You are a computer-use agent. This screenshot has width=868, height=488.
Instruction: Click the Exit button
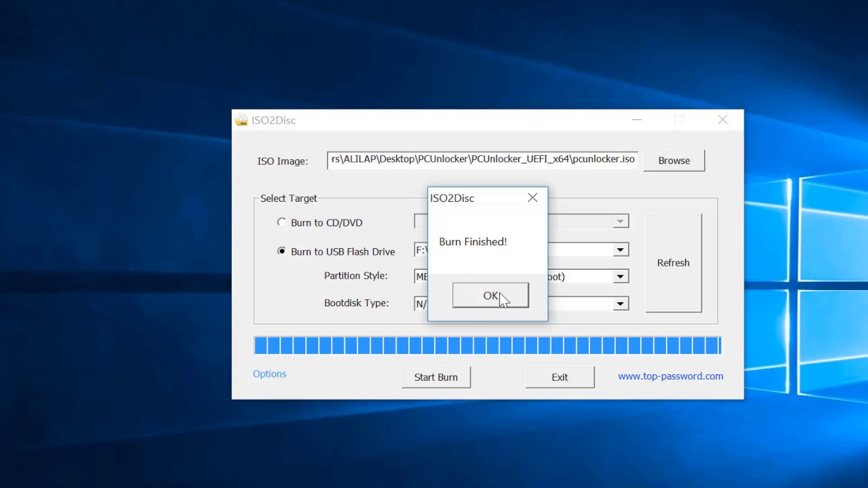tap(559, 377)
